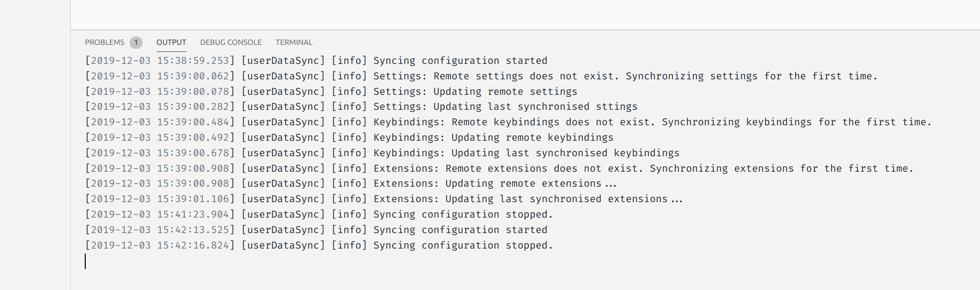Select the OUTPUT tab

coord(171,42)
